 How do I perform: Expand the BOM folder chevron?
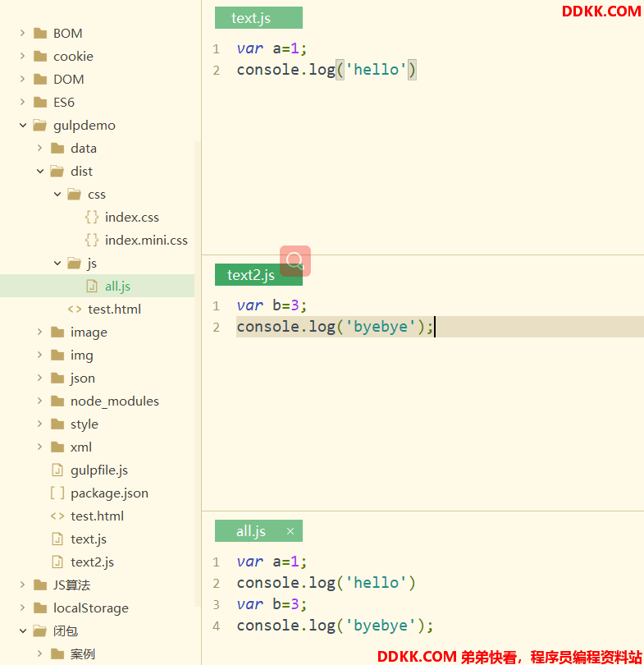tap(22, 33)
